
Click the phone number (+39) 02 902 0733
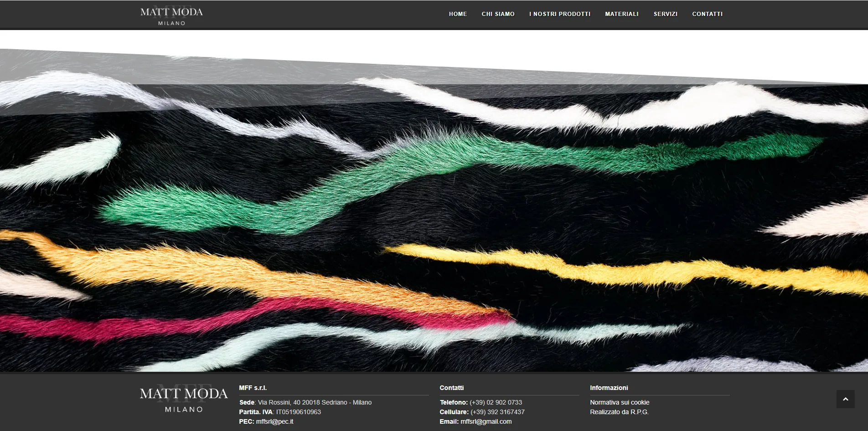click(x=496, y=402)
